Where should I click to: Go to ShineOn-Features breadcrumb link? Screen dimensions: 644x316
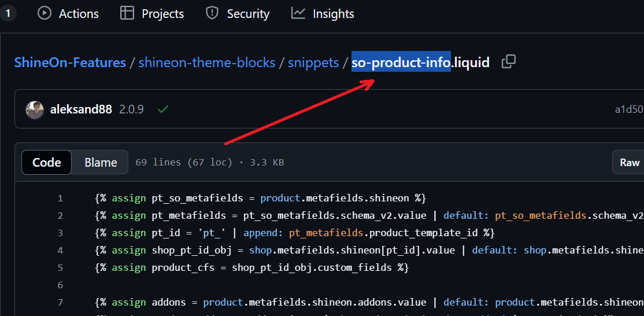(x=70, y=63)
